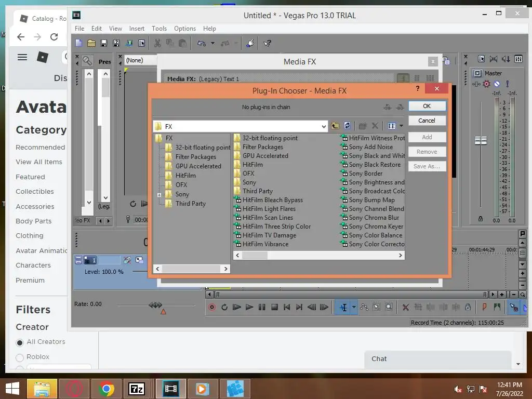
Task: Open the File menu
Action: 79,29
